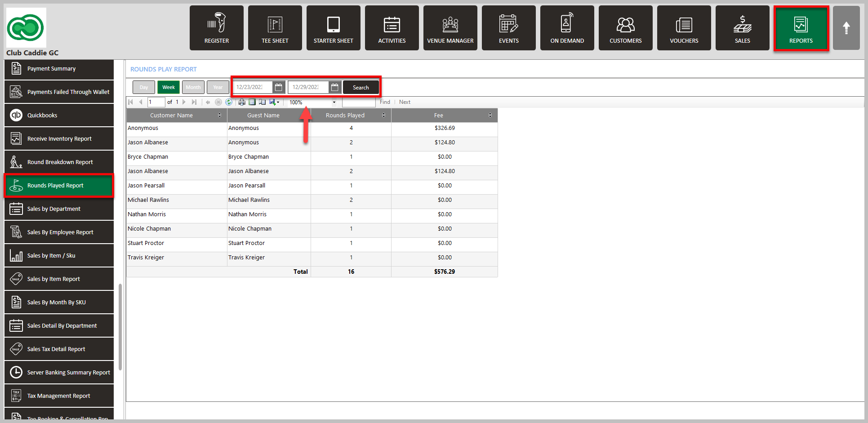Switch the date range to Month
Screen dimensions: 868x423
pos(193,87)
